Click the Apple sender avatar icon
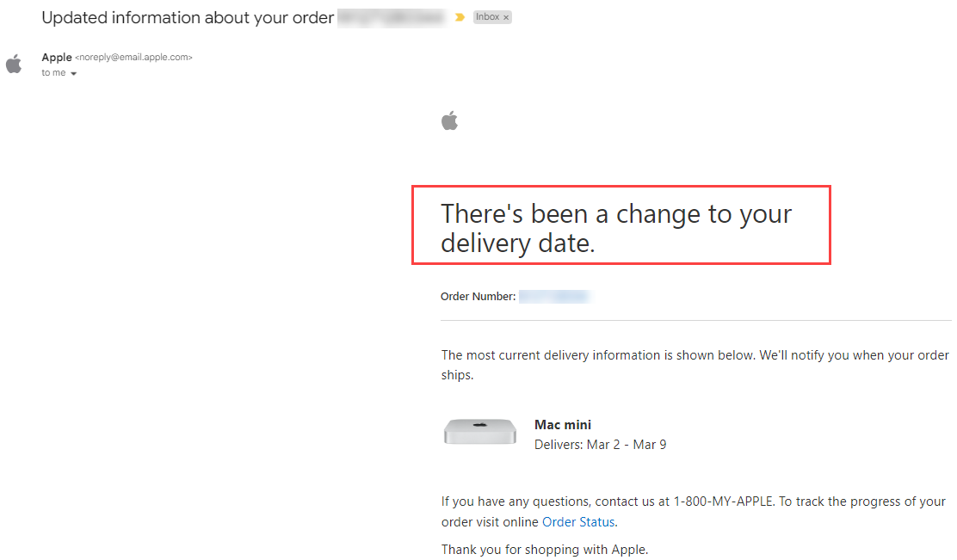Image resolution: width=957 pixels, height=560 pixels. [14, 64]
